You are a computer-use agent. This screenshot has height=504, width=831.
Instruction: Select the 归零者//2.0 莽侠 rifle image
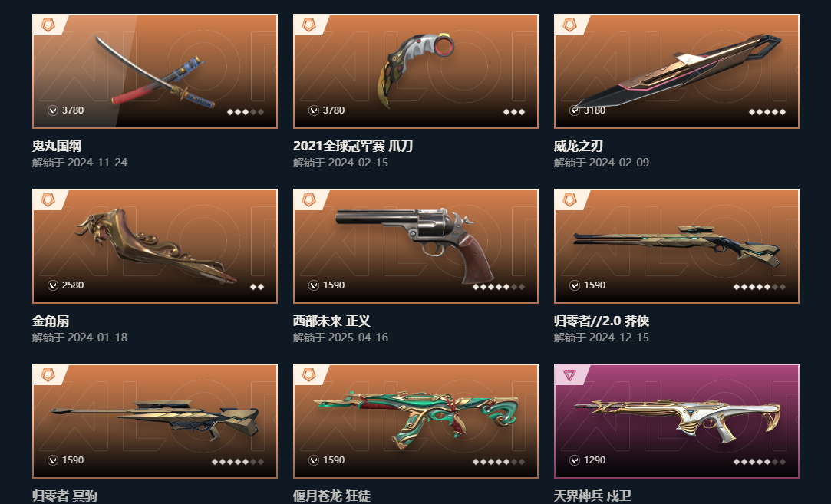point(677,245)
